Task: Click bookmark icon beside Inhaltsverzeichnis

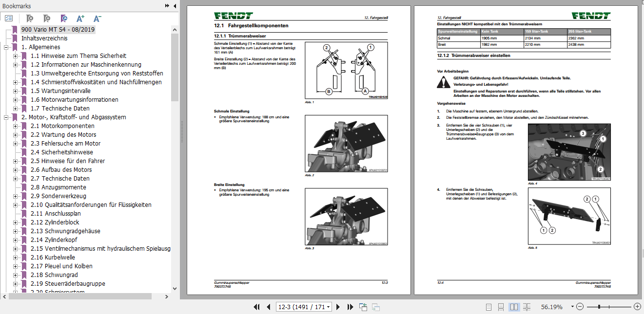Action: click(16, 38)
